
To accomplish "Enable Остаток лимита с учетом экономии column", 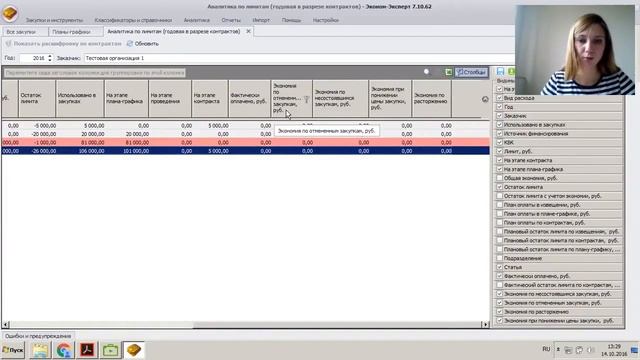I will click(500, 196).
